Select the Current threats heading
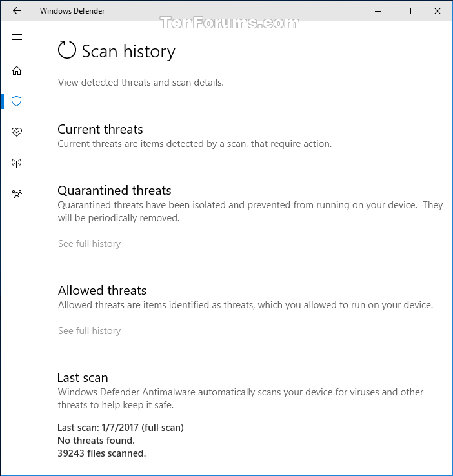Image resolution: width=453 pixels, height=476 pixels. 100,130
